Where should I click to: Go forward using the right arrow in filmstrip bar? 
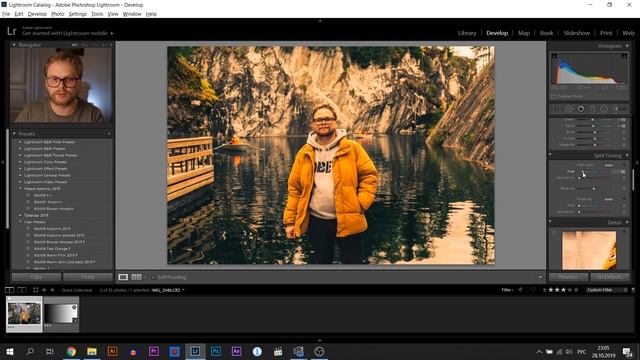52,290
